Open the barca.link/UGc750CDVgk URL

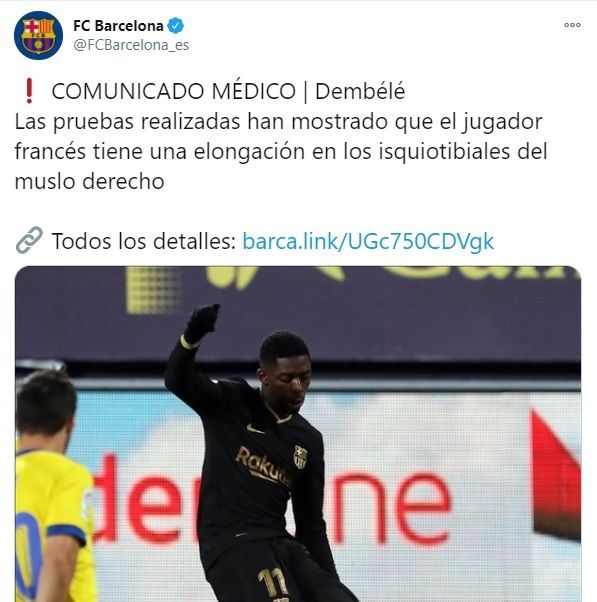(x=368, y=241)
